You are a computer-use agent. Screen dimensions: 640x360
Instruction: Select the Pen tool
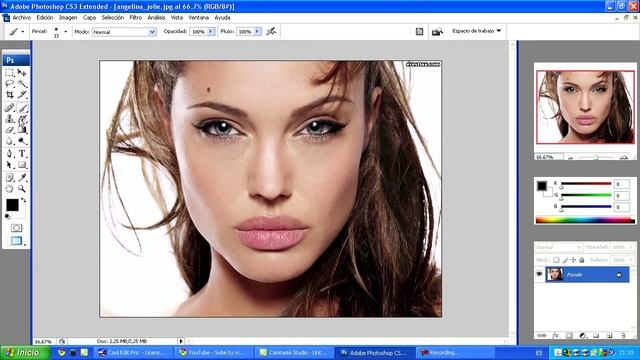9,154
